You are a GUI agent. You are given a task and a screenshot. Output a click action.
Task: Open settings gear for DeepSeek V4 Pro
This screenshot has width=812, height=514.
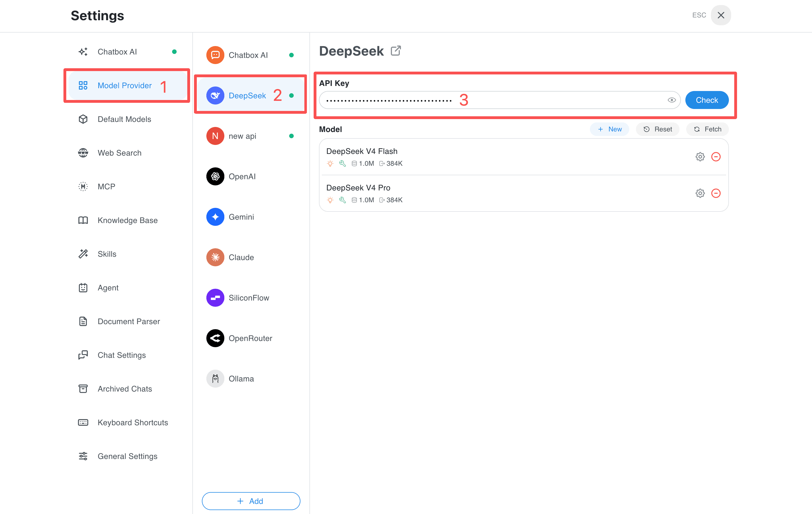point(700,193)
